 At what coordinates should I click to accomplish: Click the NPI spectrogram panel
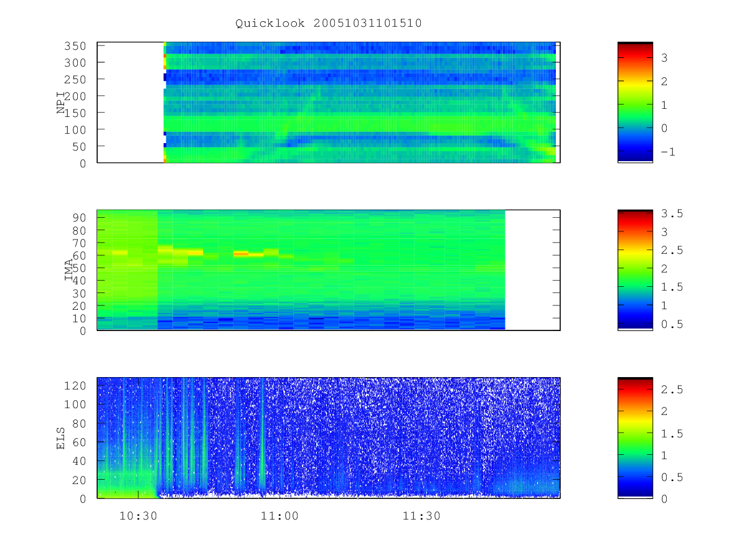pyautogui.click(x=329, y=102)
